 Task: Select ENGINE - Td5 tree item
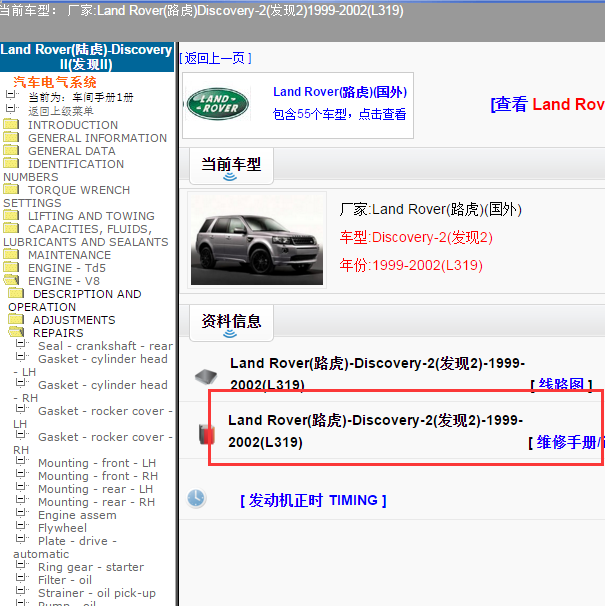coord(66,268)
